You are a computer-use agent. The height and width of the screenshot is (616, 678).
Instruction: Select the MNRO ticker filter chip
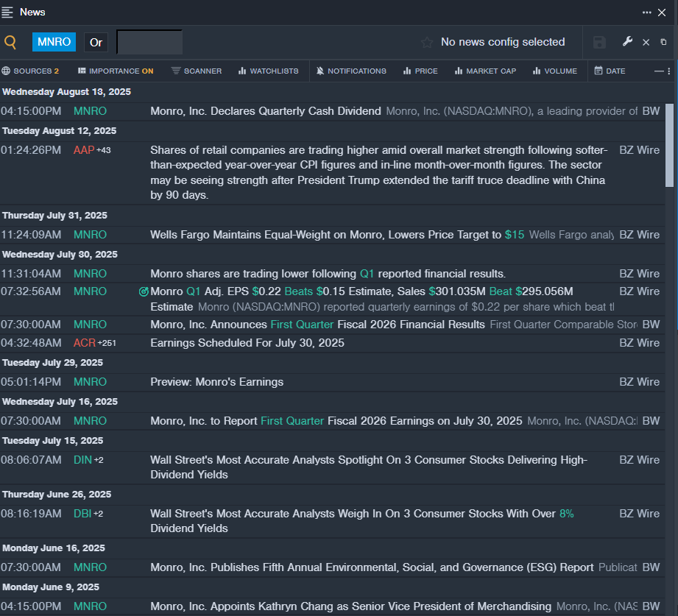point(54,42)
